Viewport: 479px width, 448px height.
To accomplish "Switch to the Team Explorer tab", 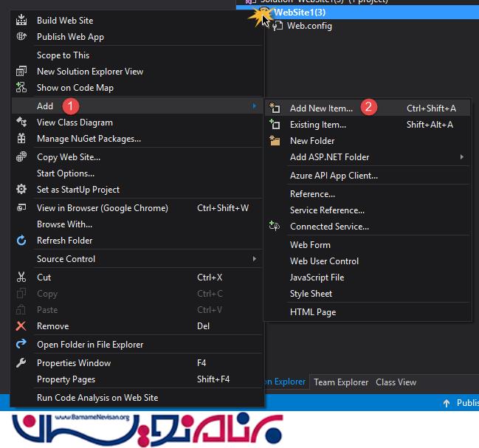I will (x=341, y=382).
